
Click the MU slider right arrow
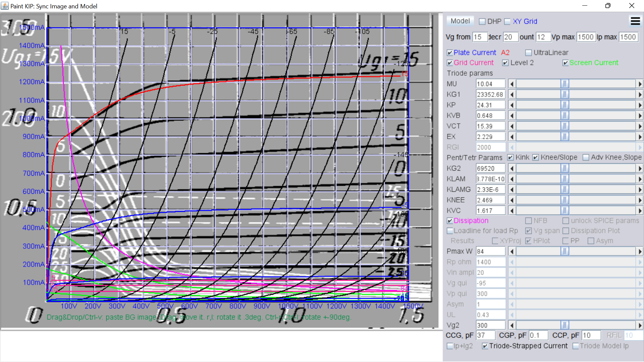point(640,84)
